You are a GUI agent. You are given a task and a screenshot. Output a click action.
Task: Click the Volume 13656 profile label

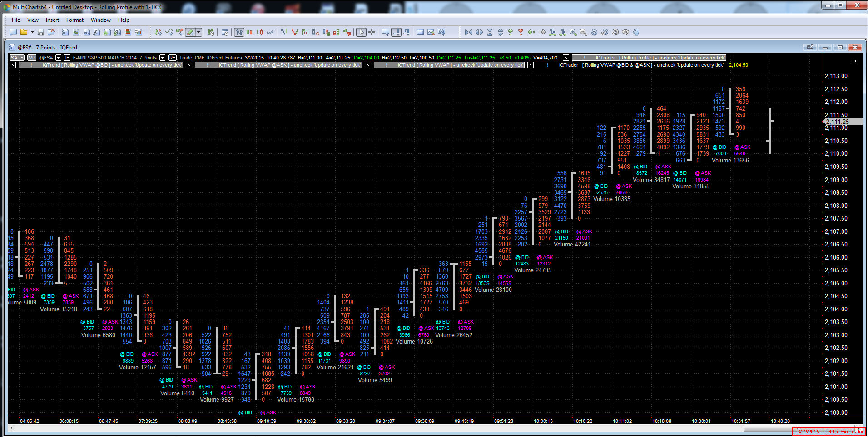[730, 160]
